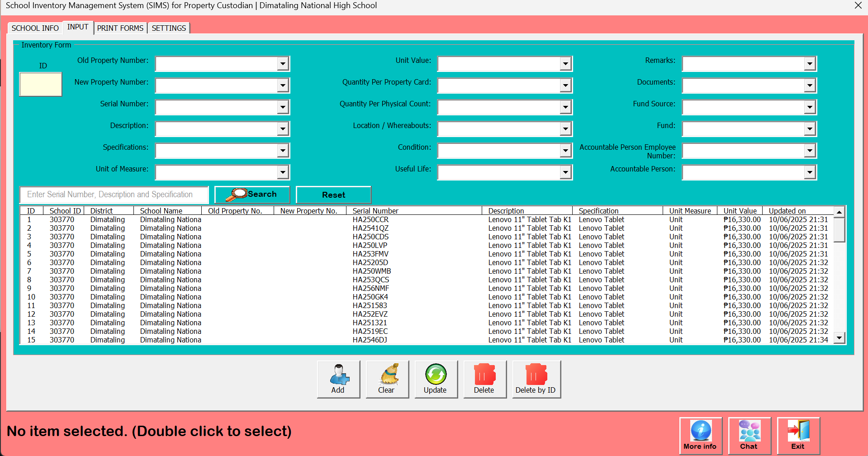The width and height of the screenshot is (868, 456).
Task: Click the red Delete trash button
Action: 484,379
